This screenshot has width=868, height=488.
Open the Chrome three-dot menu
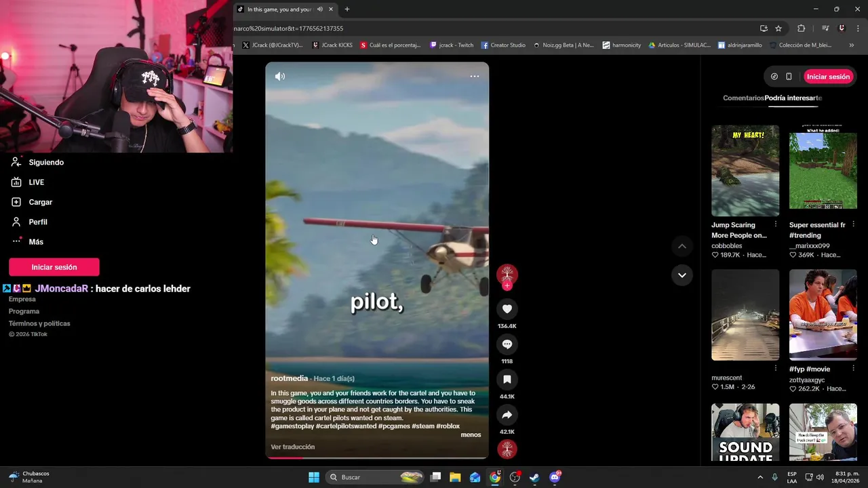(858, 28)
